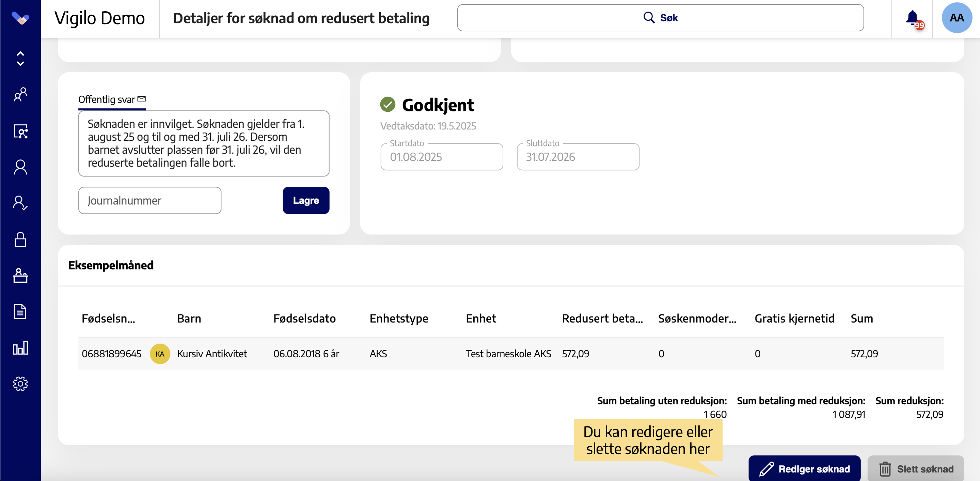Click the KA child avatar badge
Viewport: 980px width, 481px height.
[160, 354]
